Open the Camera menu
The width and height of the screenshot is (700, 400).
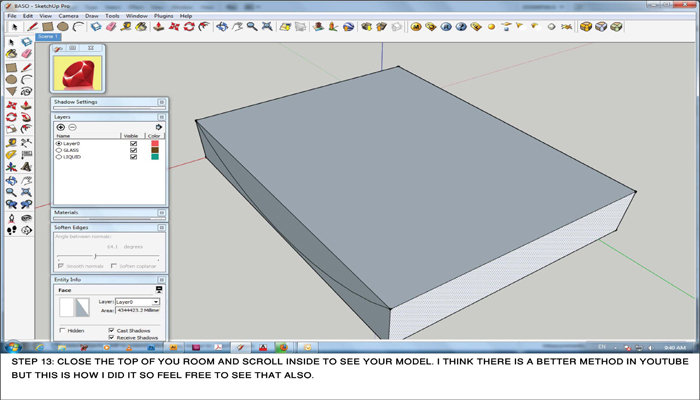(x=68, y=16)
